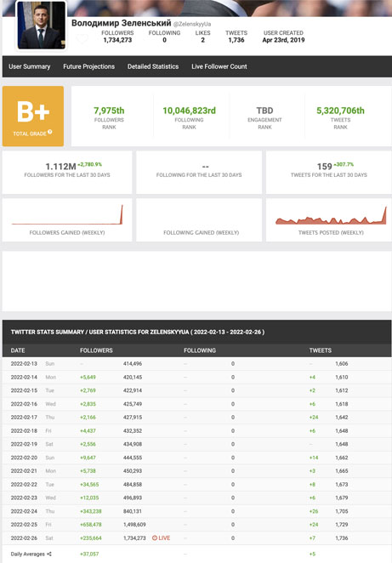Viewport: 392px width, 563px height.
Task: Click the +34,565 follower gain value
Action: click(89, 485)
